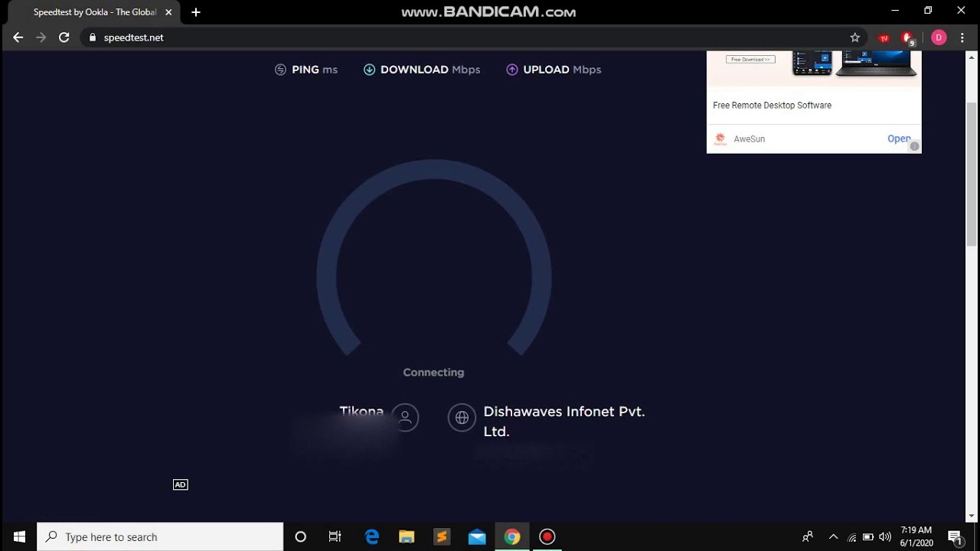The height and width of the screenshot is (551, 980).
Task: Close the Speedtest by Ookla tab
Action: click(x=168, y=12)
